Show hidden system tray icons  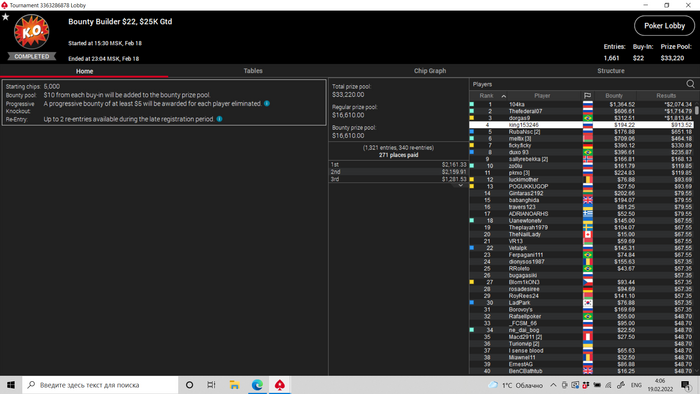click(553, 385)
